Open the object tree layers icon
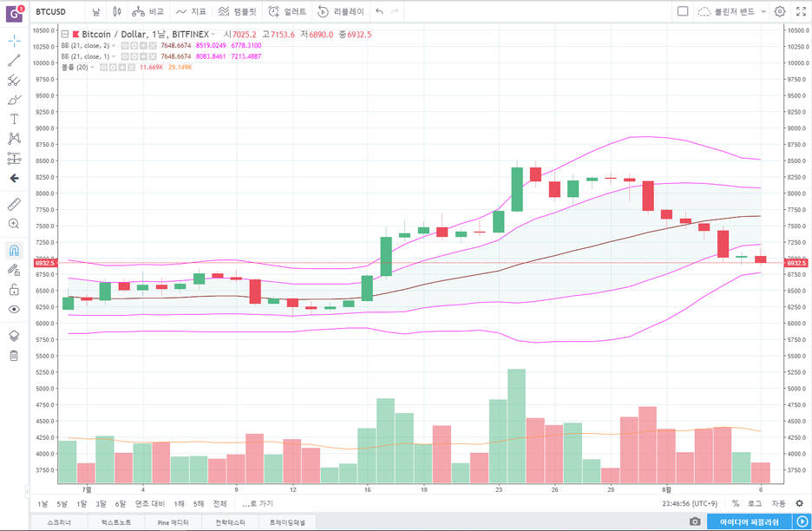Image resolution: width=812 pixels, height=531 pixels. coord(14,336)
